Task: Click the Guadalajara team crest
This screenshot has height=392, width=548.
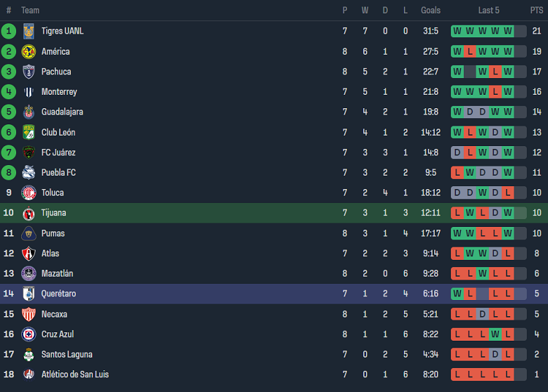Action: tap(29, 112)
